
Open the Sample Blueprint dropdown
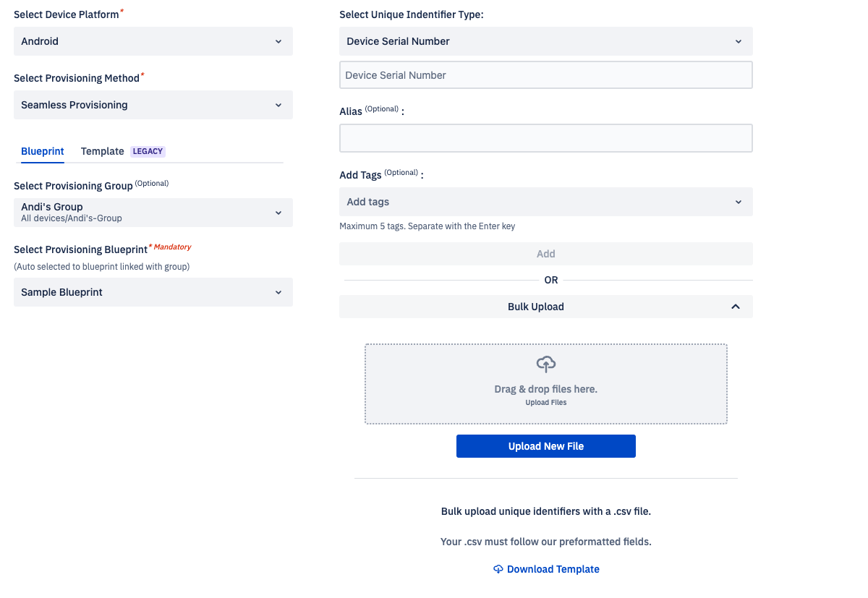(x=153, y=292)
